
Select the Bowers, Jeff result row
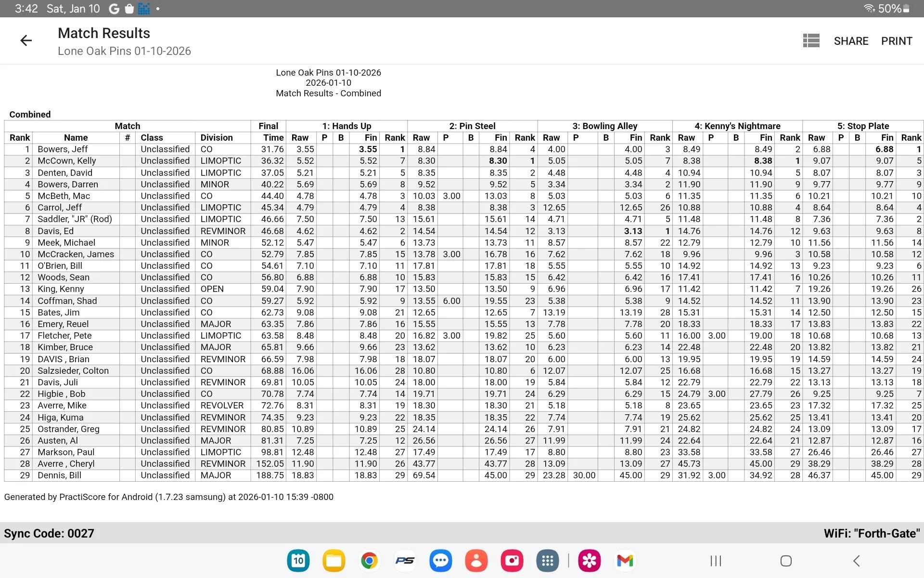point(69,149)
